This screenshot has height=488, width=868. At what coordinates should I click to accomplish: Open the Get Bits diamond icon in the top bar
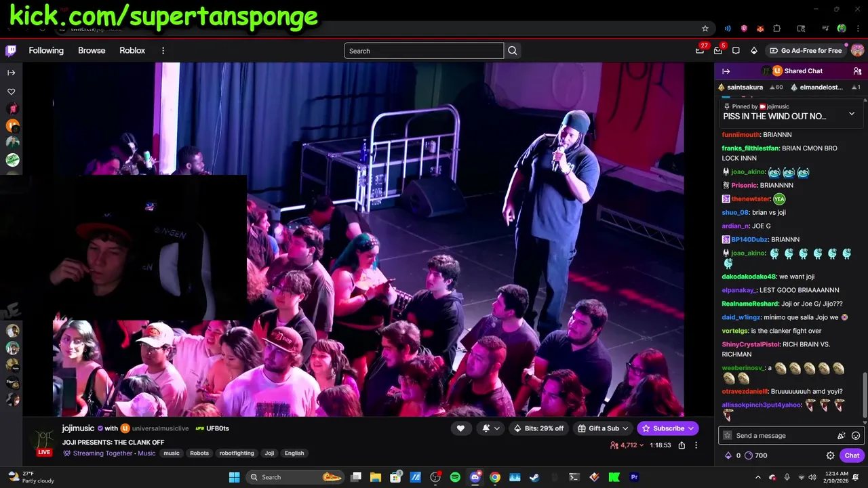753,51
